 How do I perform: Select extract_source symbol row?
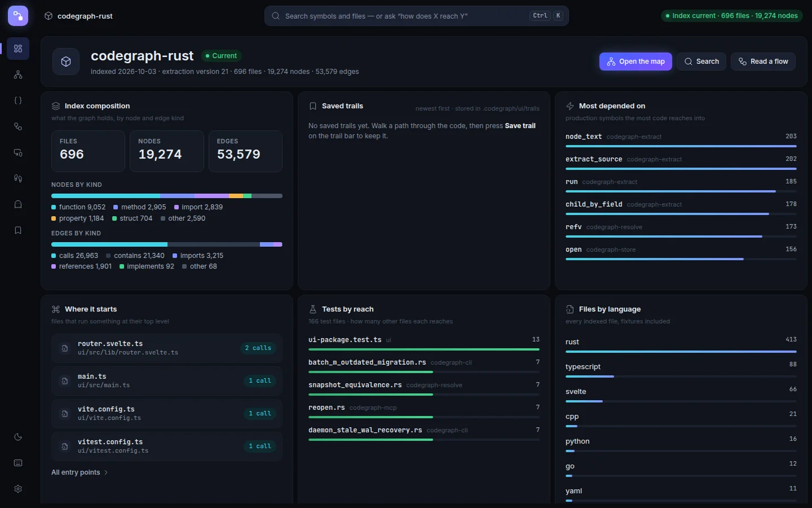click(x=681, y=162)
